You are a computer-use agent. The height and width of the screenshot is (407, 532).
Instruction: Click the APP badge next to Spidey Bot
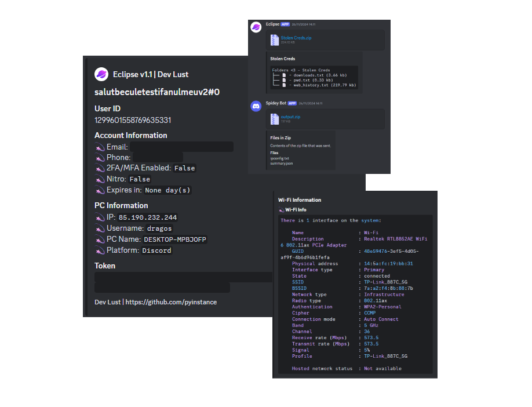point(292,103)
